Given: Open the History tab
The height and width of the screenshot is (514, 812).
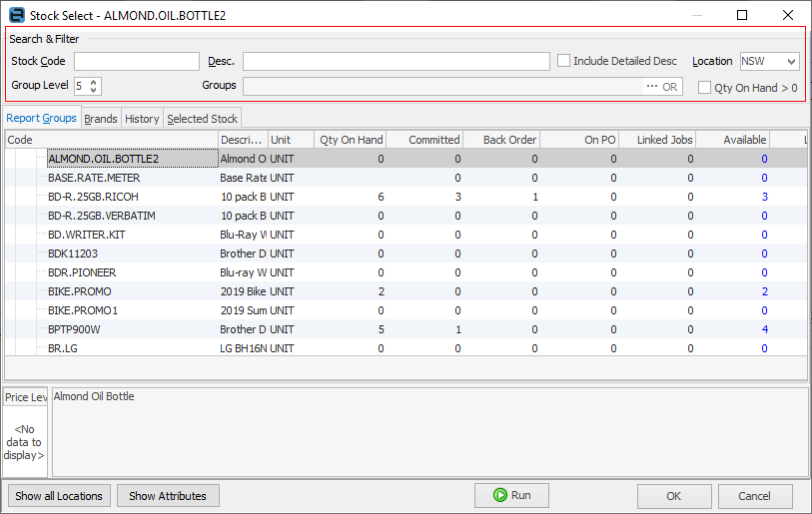Looking at the screenshot, I should pyautogui.click(x=142, y=119).
